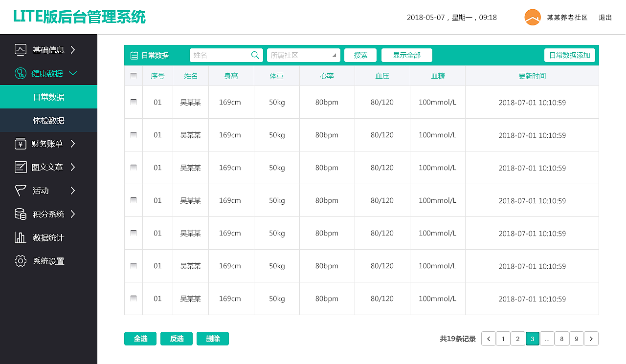
Task: Expand the 基础信息 chevron
Action: coord(72,49)
